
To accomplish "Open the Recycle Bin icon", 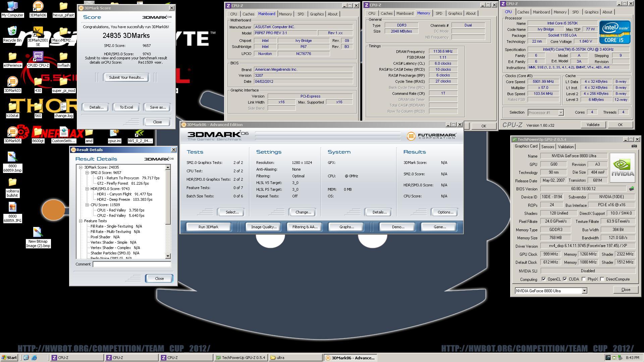I will [12, 34].
